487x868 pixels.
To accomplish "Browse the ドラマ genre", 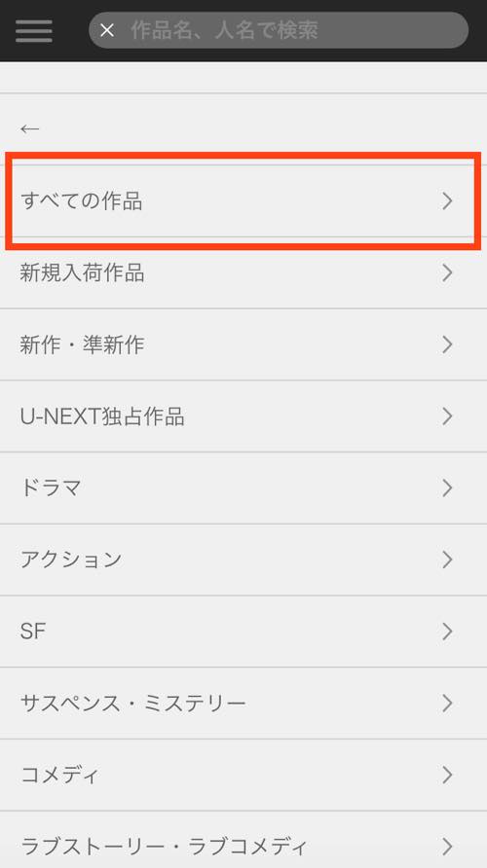I will [x=243, y=488].
